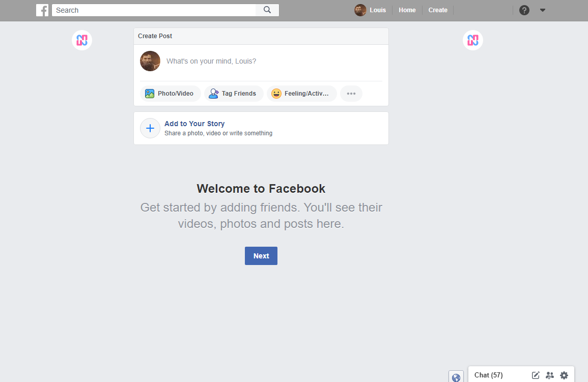Open more post options ellipsis

point(351,94)
